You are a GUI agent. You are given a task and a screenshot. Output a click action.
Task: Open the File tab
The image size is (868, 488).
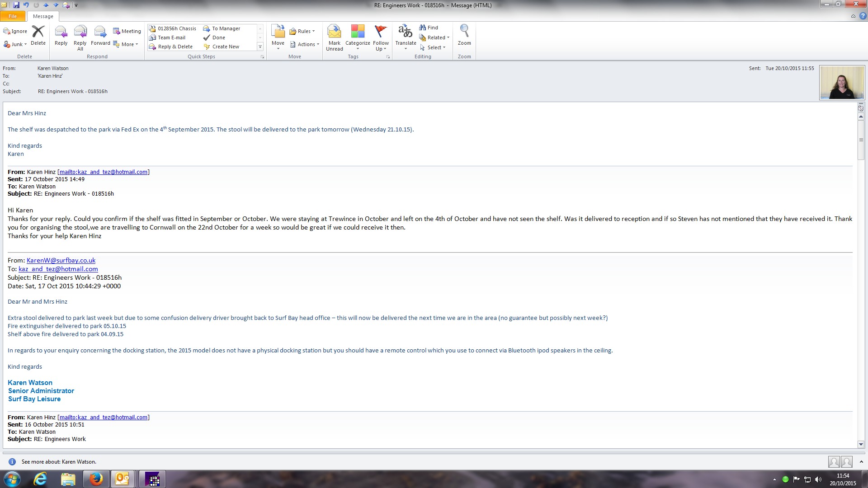pos(13,16)
